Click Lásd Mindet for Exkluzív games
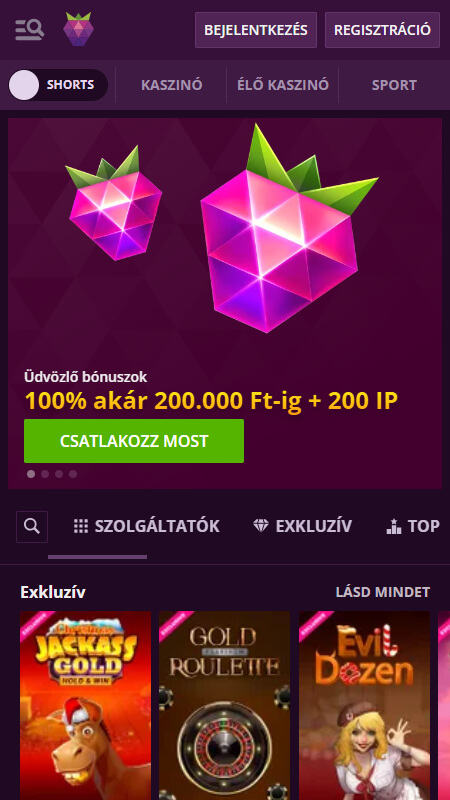This screenshot has height=800, width=450. tap(383, 592)
